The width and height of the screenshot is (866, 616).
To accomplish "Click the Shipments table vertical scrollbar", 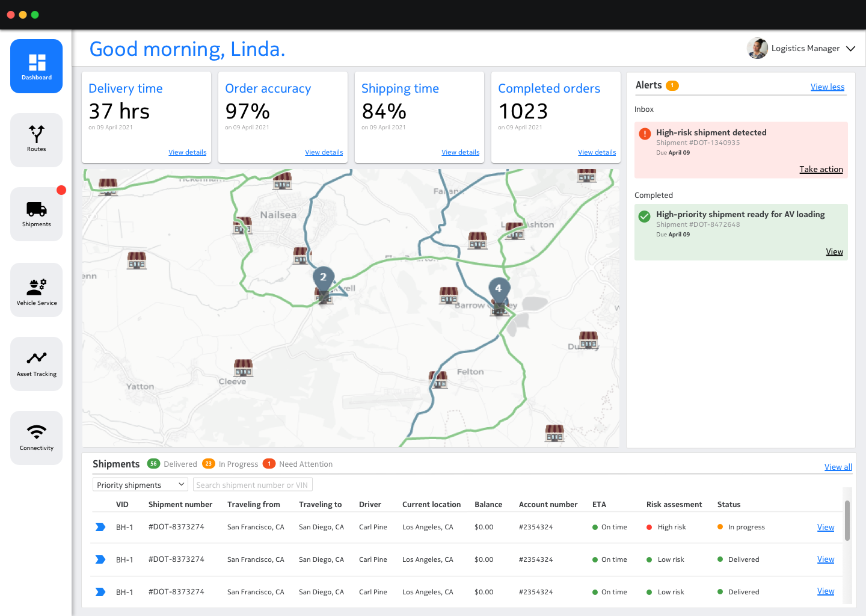I will [x=847, y=521].
